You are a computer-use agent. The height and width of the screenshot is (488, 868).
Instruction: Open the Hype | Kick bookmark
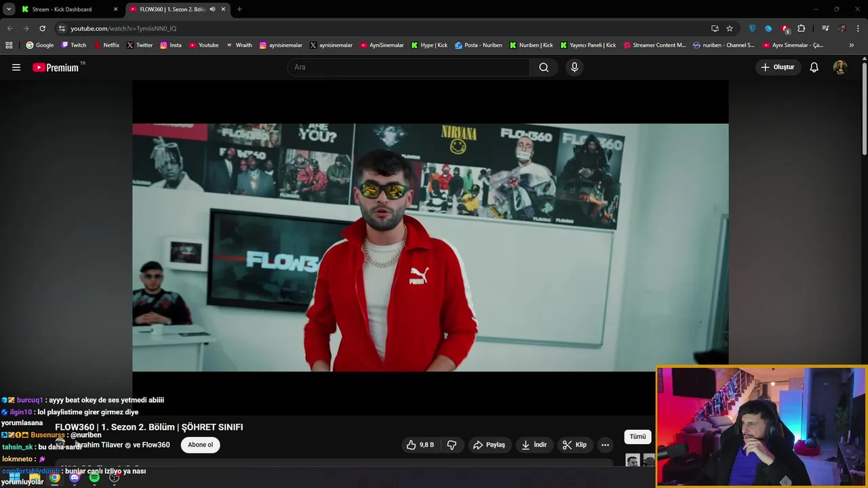click(x=429, y=45)
